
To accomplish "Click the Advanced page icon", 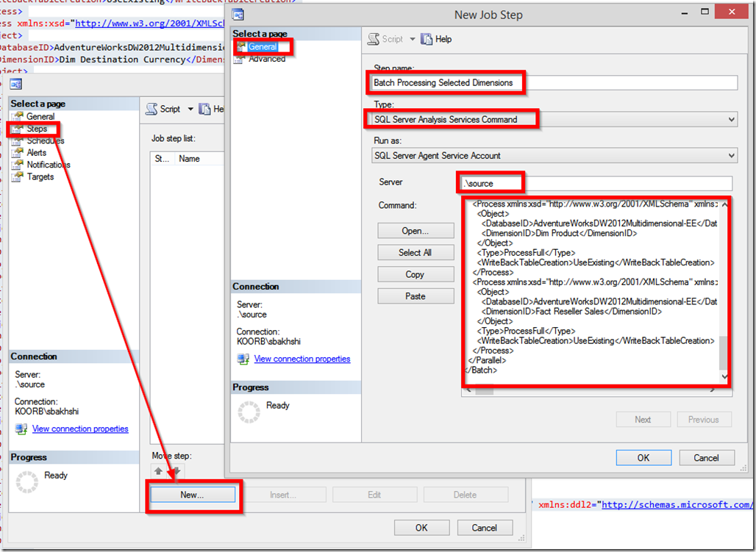I will click(x=240, y=60).
